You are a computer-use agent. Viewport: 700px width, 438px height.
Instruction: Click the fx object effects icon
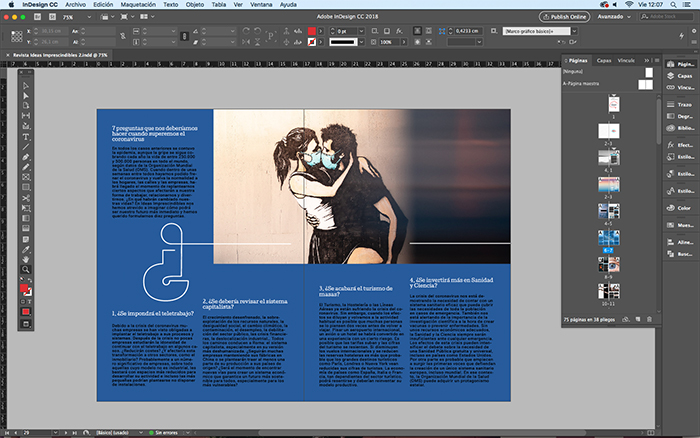coord(399,31)
